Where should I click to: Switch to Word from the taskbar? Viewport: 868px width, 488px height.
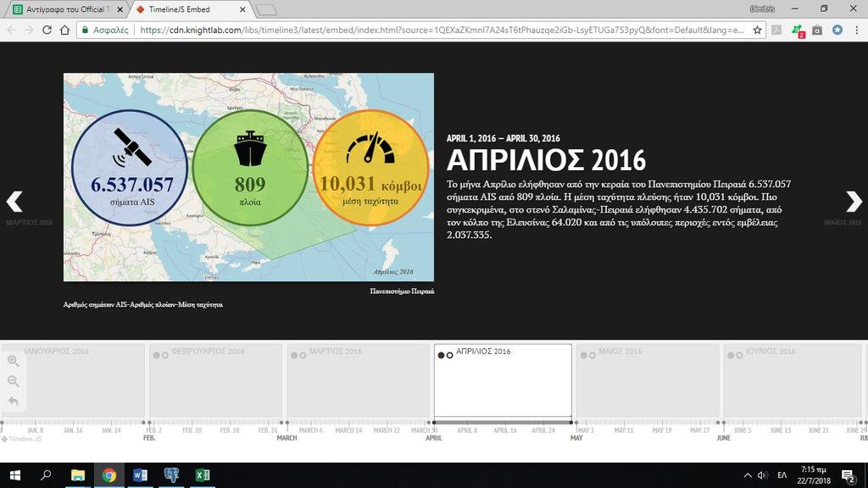[x=140, y=475]
